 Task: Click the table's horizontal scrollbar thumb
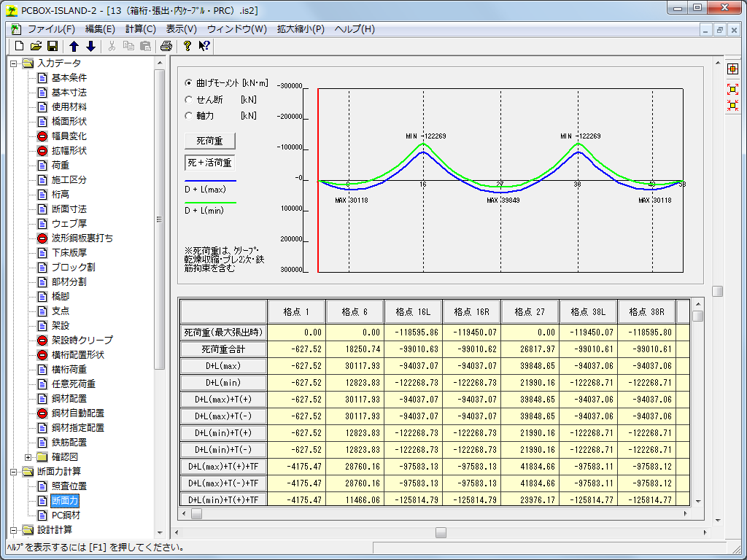point(196,513)
